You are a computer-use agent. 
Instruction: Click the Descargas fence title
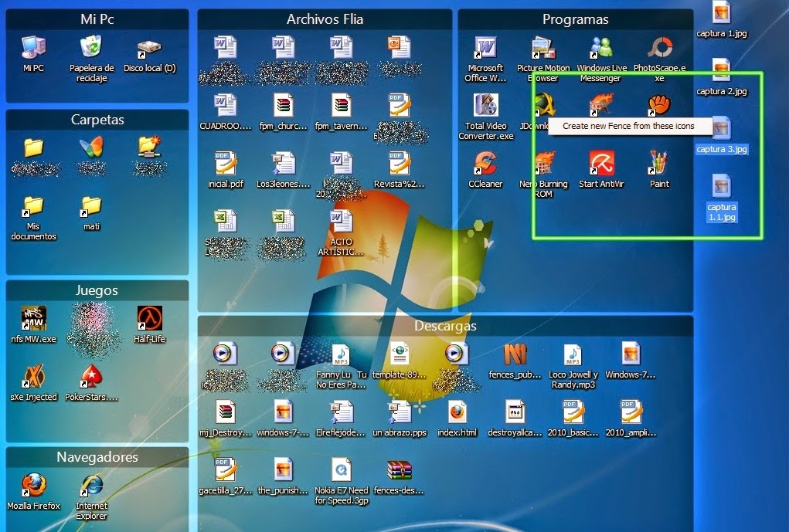click(x=445, y=326)
